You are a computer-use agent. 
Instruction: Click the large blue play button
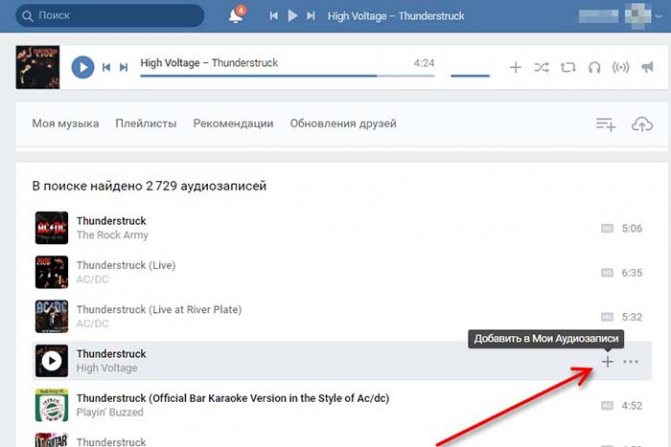point(83,67)
